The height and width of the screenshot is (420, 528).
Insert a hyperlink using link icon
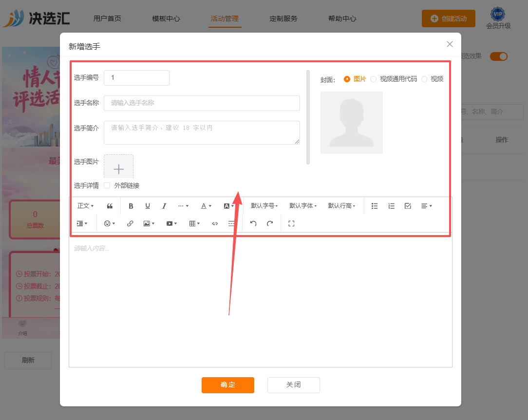point(130,223)
